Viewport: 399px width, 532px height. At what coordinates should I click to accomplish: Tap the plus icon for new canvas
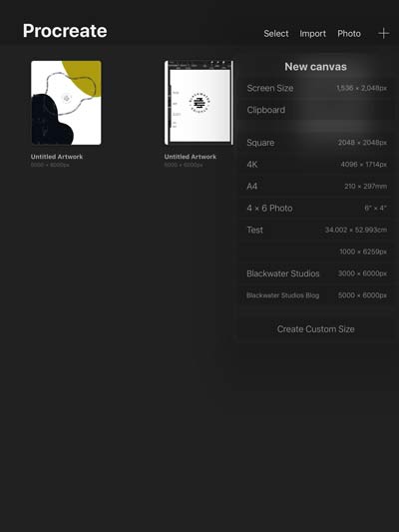point(383,33)
